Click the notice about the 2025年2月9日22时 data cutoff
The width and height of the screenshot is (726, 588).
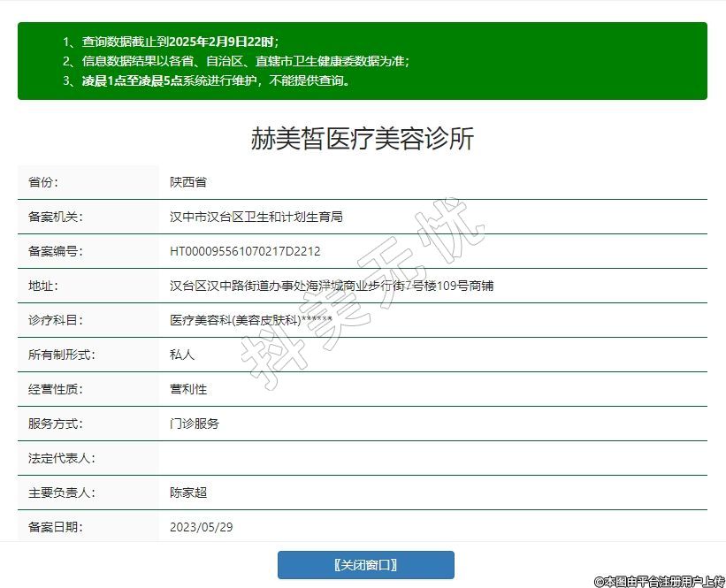[171, 42]
